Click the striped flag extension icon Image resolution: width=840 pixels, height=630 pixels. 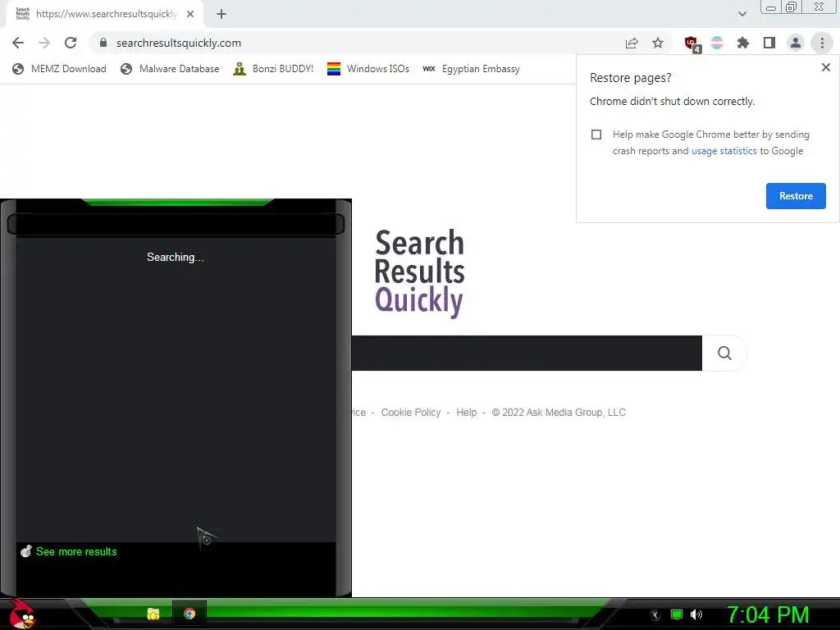[x=717, y=43]
